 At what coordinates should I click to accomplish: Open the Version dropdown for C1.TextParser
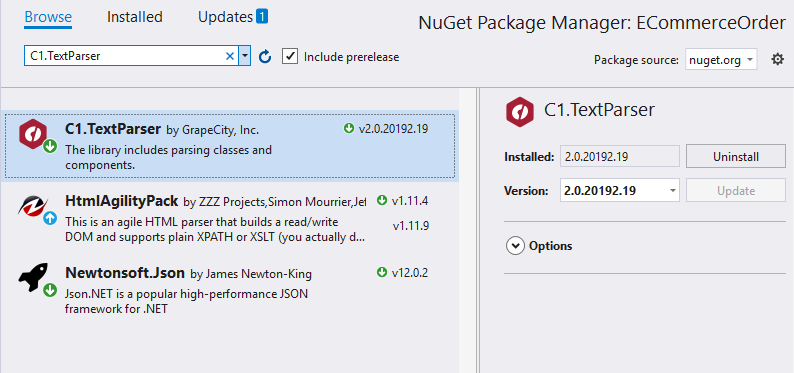point(620,191)
